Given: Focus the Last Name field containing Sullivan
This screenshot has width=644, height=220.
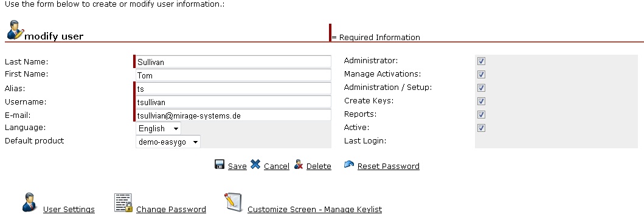Looking at the screenshot, I should [234, 62].
